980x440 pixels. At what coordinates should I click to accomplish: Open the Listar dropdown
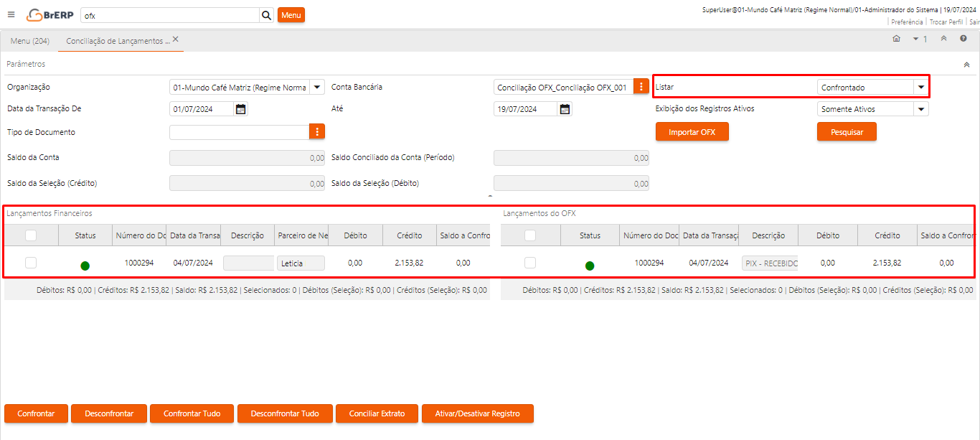[920, 88]
